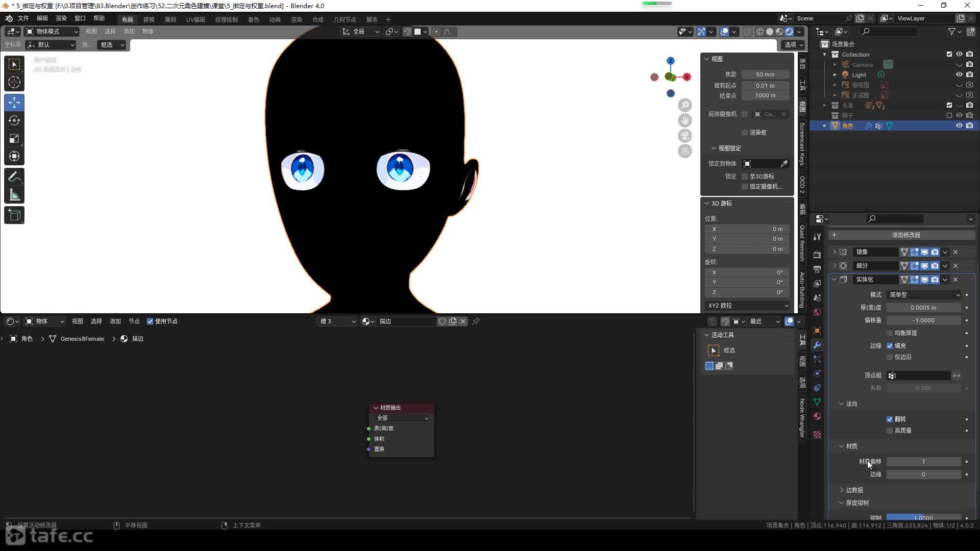Select the Add Cube tool
The width and height of the screenshot is (980, 551).
14,215
